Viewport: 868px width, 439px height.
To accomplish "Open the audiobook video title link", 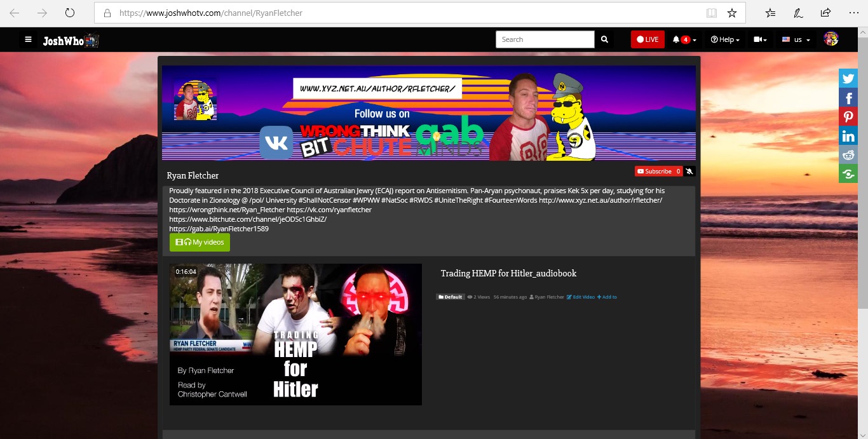I will (x=508, y=273).
